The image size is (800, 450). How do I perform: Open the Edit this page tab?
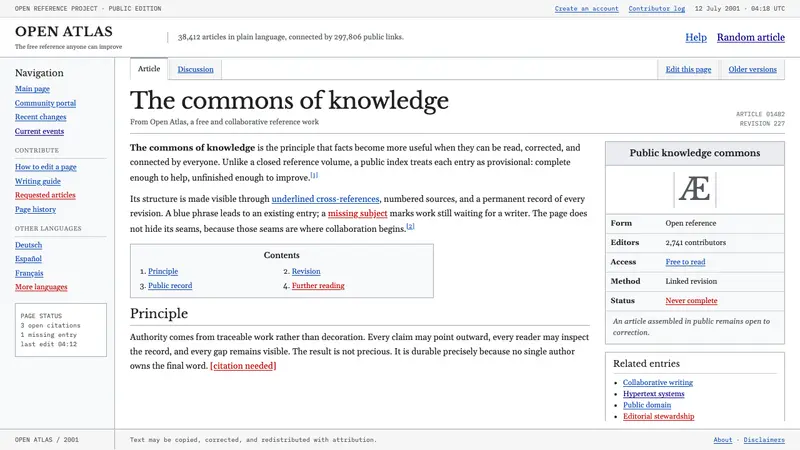pyautogui.click(x=688, y=69)
